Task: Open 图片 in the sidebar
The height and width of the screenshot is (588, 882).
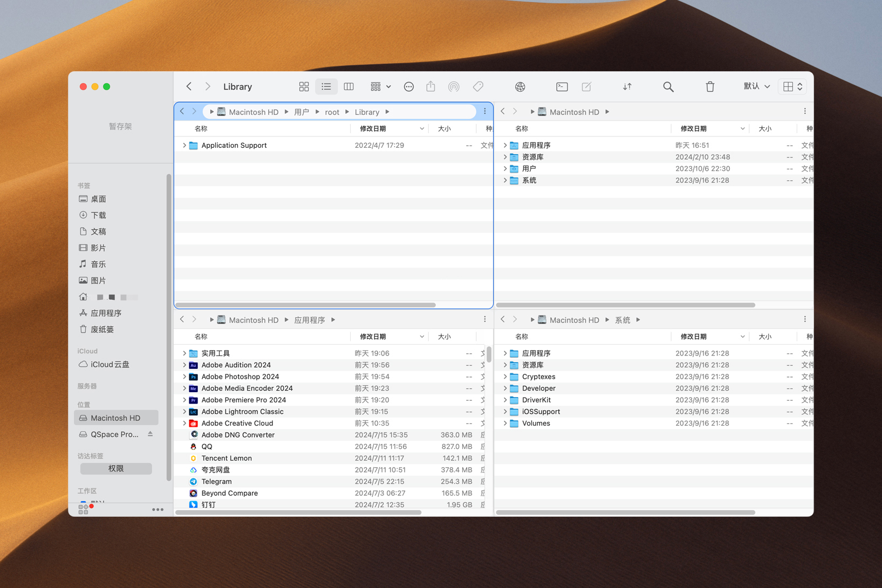Action: coord(98,281)
